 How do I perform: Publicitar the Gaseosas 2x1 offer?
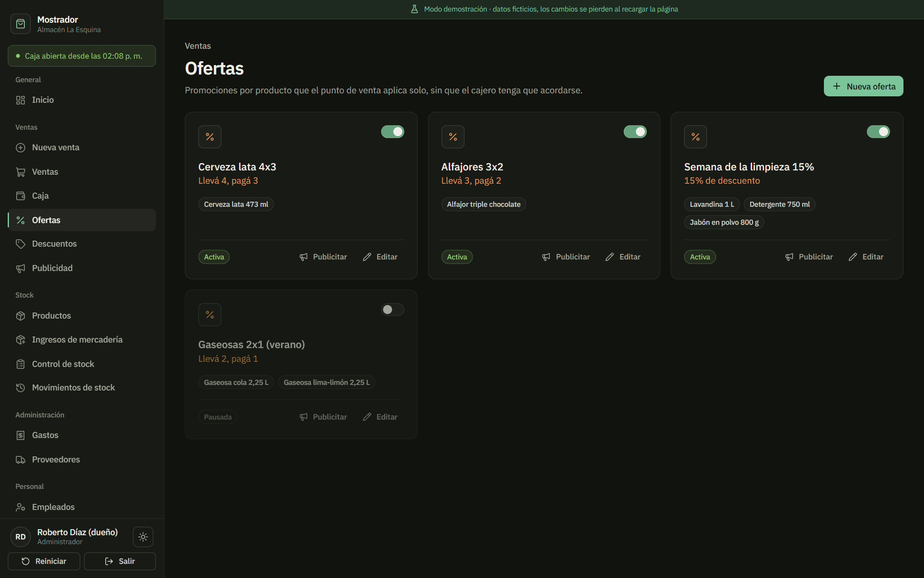323,417
